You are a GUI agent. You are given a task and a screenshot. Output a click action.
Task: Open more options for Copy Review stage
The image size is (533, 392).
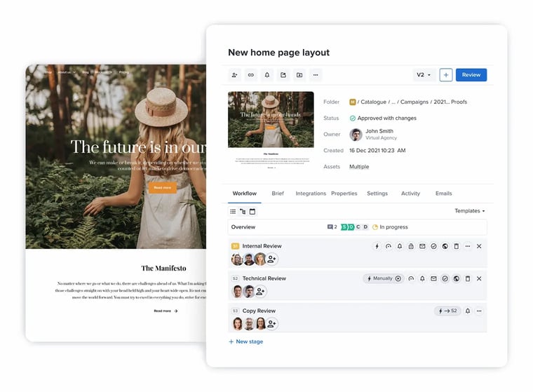(479, 311)
